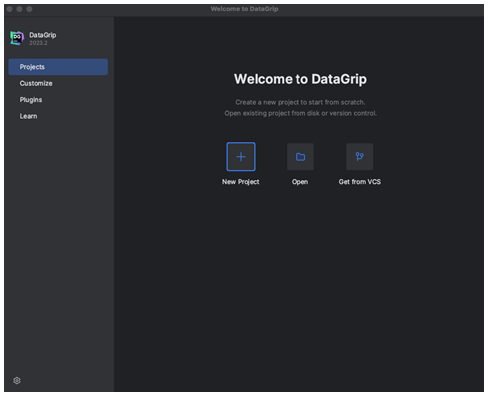Screen dimensions: 488x396
Task: Click the 'Create a new project' description text
Action: pyautogui.click(x=300, y=102)
